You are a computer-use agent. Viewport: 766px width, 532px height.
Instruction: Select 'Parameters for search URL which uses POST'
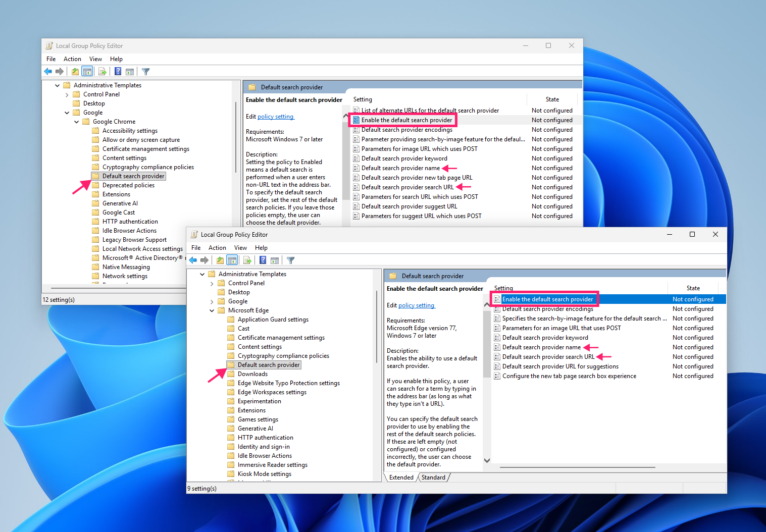click(420, 197)
